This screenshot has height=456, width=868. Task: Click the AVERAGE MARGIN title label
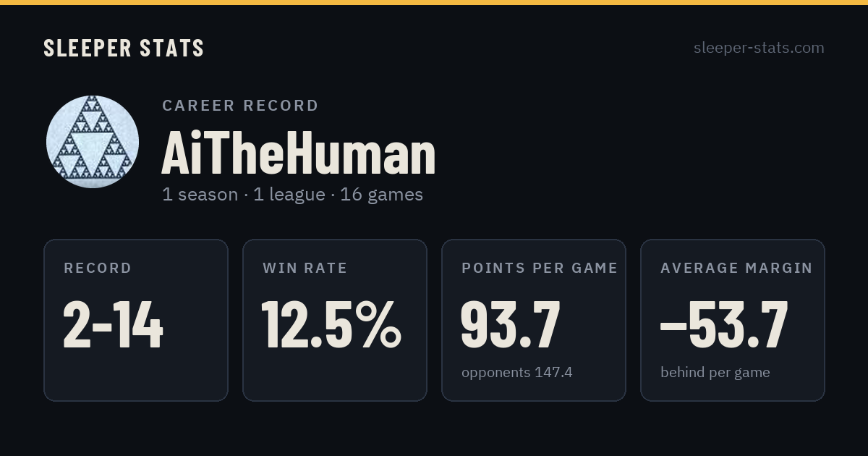click(736, 269)
